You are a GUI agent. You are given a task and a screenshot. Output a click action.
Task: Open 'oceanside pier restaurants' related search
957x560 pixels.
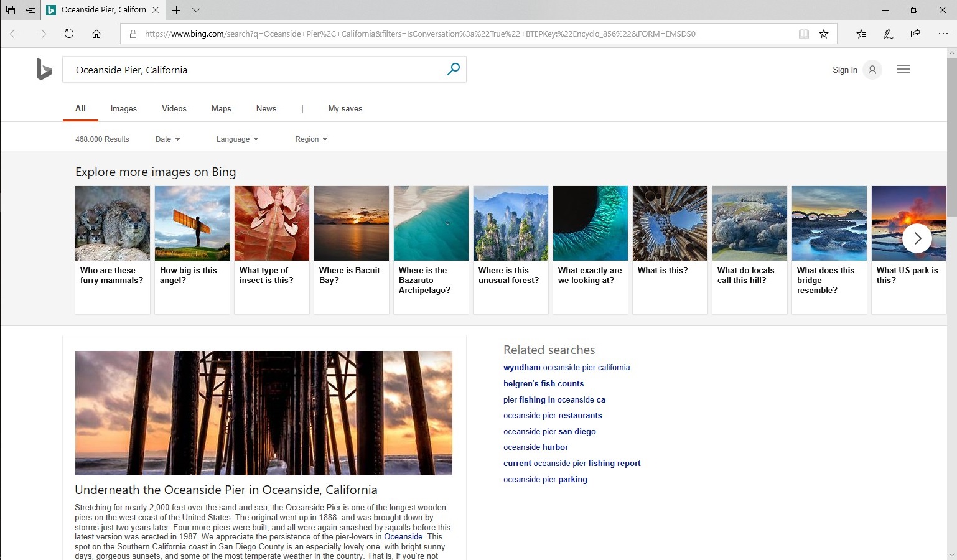coord(553,416)
